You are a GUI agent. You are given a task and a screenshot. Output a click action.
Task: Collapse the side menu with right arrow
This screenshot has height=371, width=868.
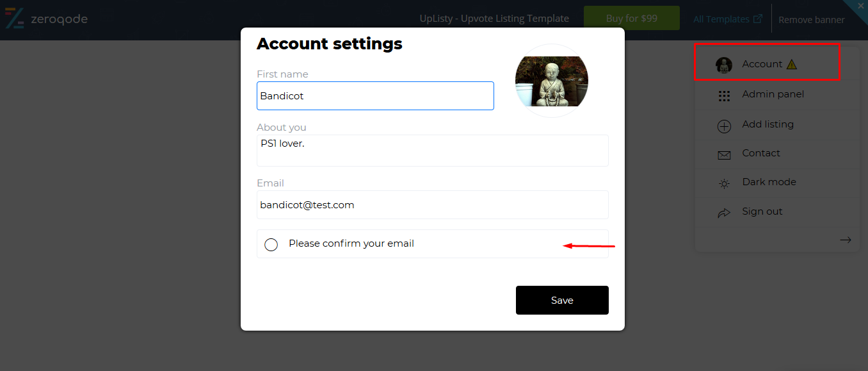tap(846, 240)
